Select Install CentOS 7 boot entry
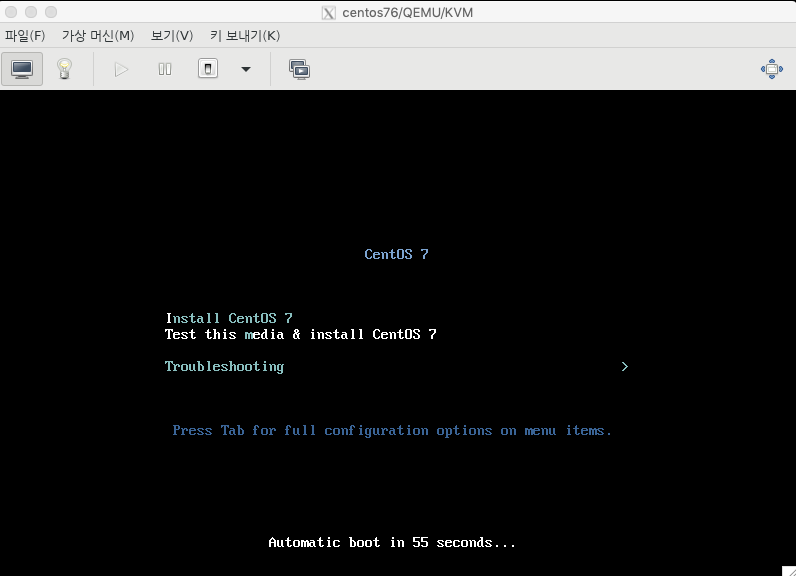The width and height of the screenshot is (796, 576). [x=229, y=318]
